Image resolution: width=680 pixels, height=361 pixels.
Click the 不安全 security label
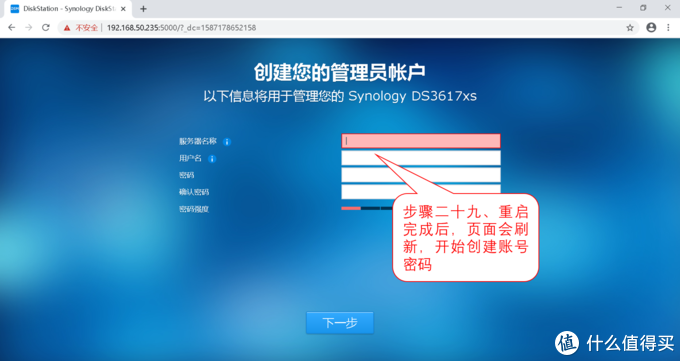click(86, 28)
